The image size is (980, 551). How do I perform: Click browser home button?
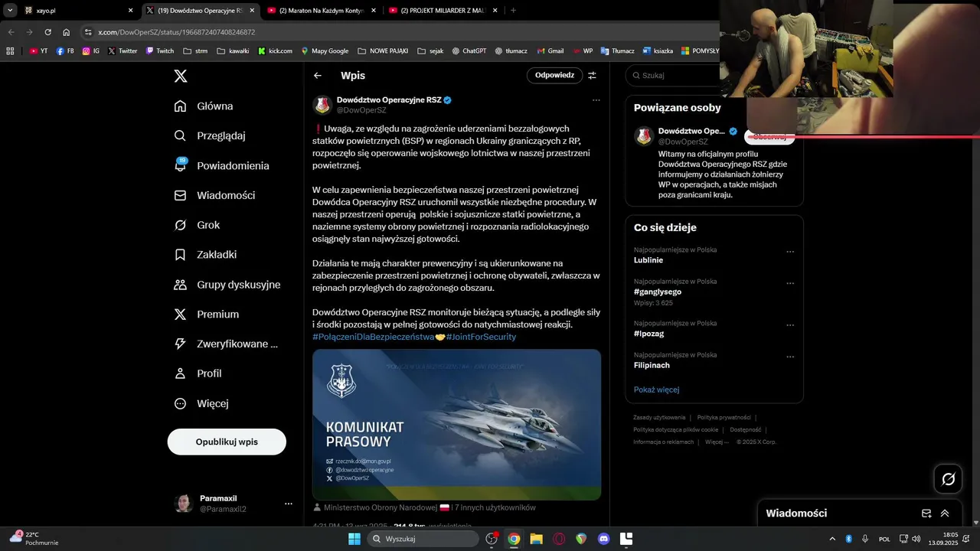click(67, 32)
